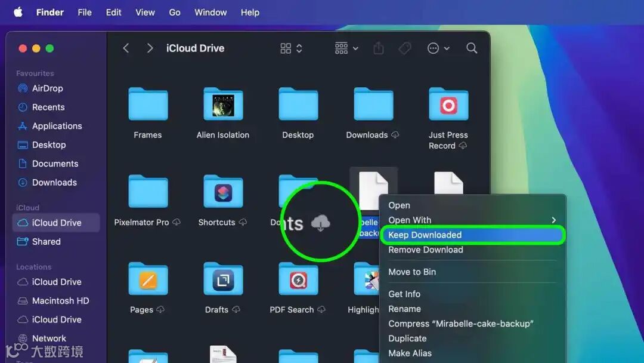Select the Pixelmator Pro folder
The height and width of the screenshot is (363, 644).
[x=148, y=192]
